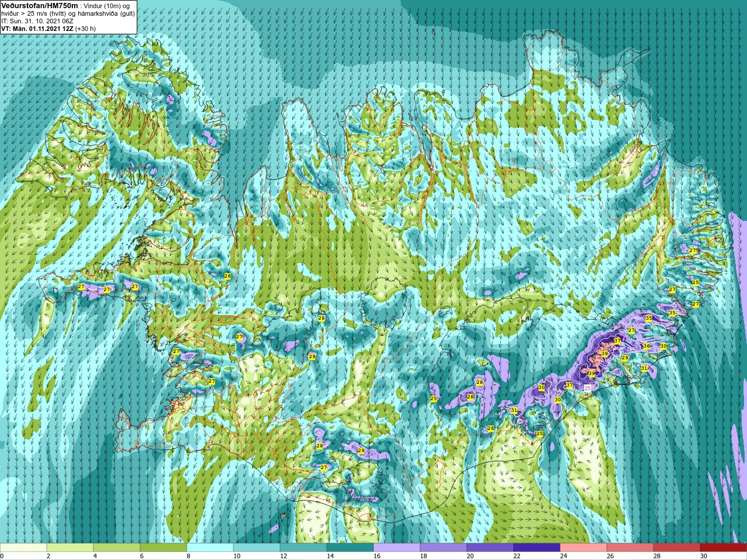
Task: Click the Veðurstofan/HM750m title text
Action: pyautogui.click(x=40, y=5)
